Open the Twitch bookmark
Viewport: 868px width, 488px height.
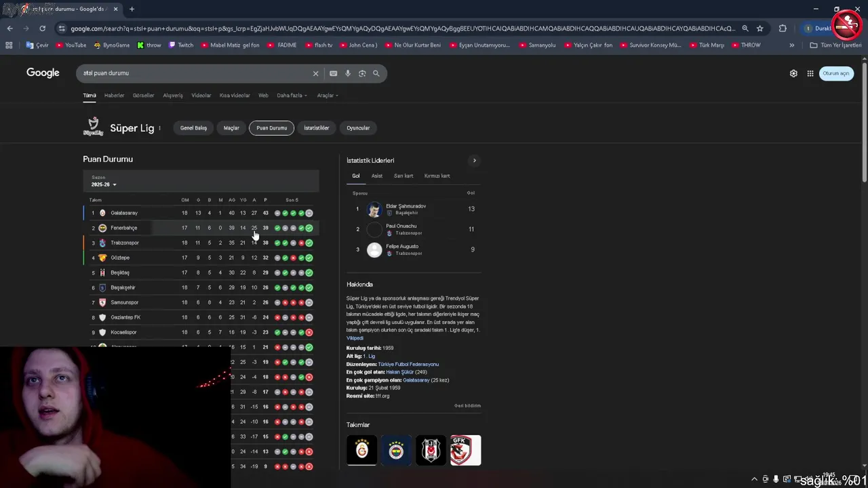(181, 45)
